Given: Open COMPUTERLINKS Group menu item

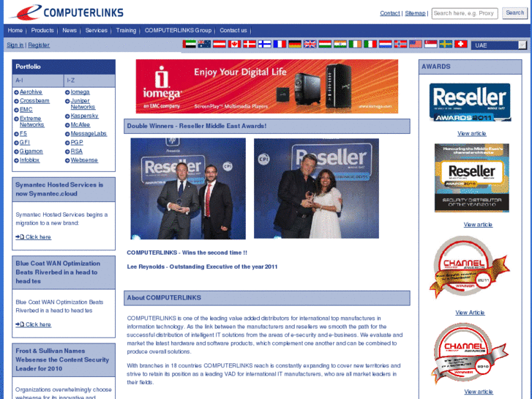Looking at the screenshot, I should [178, 30].
